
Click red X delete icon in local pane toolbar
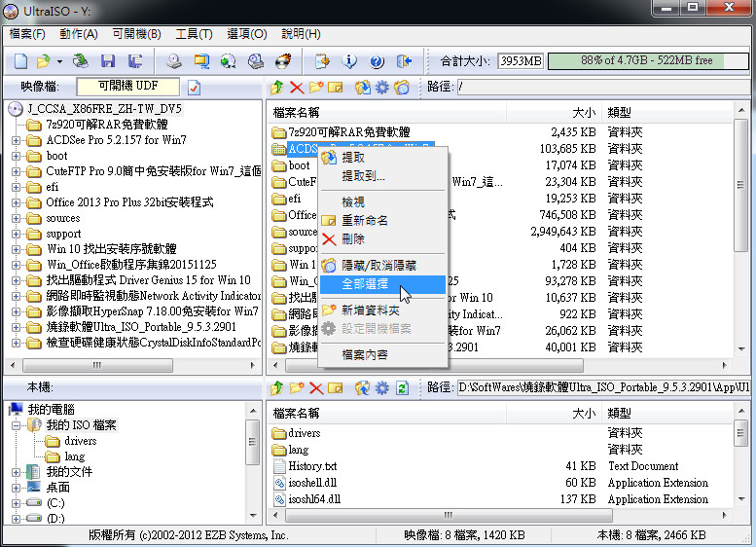pos(316,387)
